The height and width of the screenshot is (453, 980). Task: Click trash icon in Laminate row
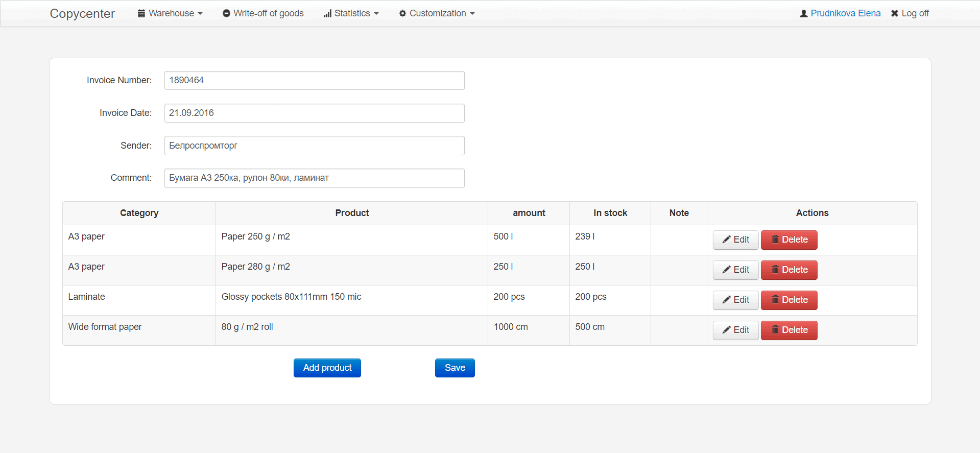tap(775, 299)
